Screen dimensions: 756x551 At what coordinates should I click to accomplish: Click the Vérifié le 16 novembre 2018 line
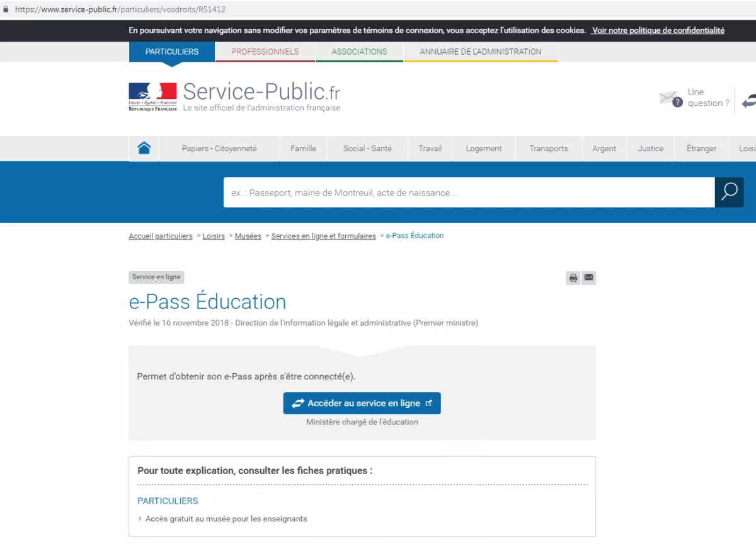[303, 323]
